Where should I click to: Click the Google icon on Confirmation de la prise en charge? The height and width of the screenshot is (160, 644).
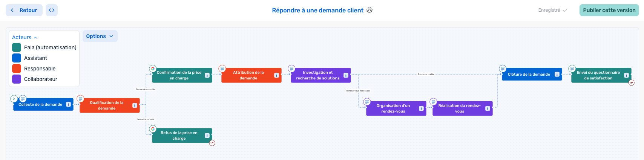click(x=153, y=69)
